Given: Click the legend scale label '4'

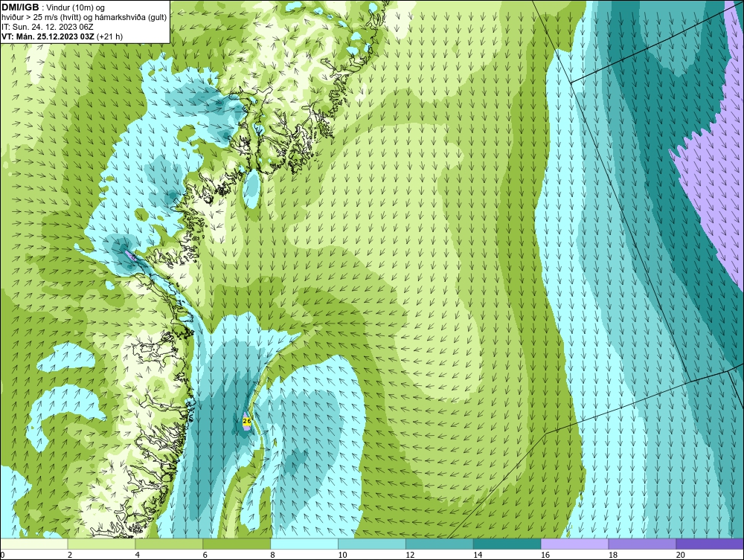Looking at the screenshot, I should 137,555.
